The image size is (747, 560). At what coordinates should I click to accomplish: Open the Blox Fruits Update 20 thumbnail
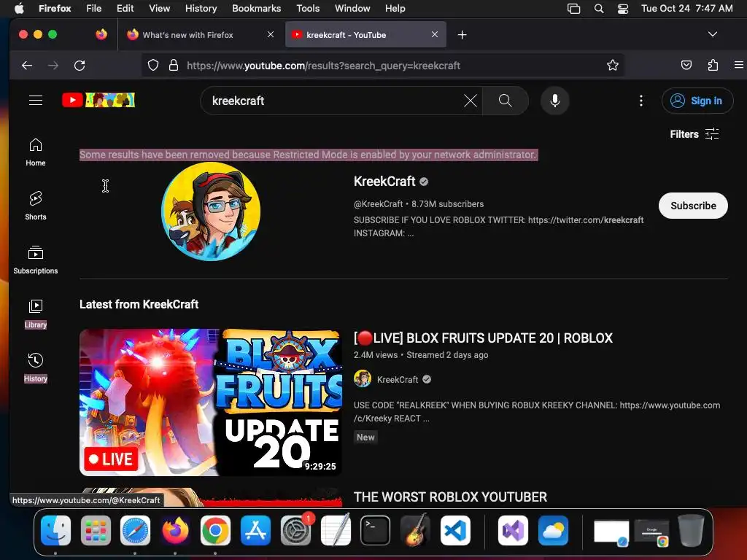pyautogui.click(x=211, y=402)
